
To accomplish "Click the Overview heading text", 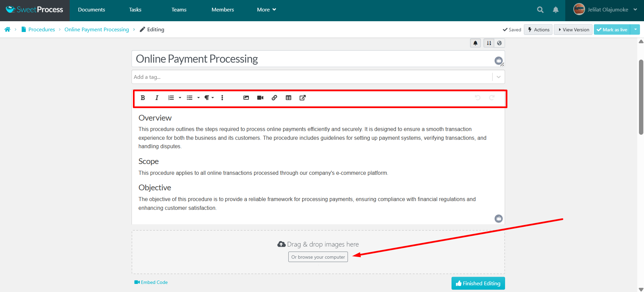I will 155,118.
